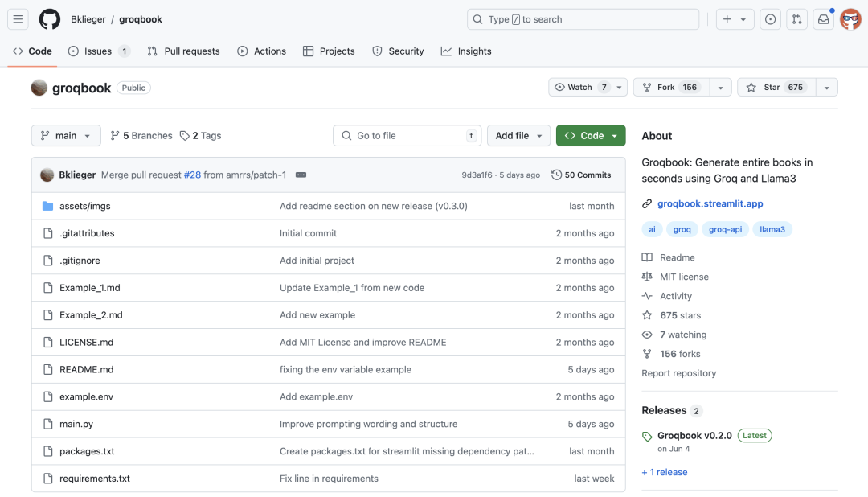Open LICENSE.md file
The height and width of the screenshot is (497, 868).
(86, 343)
